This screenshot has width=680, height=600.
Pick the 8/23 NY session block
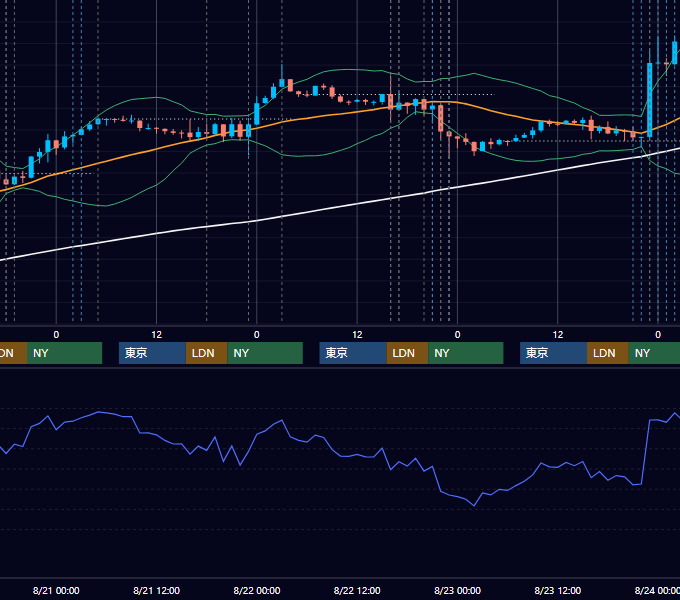tap(654, 353)
